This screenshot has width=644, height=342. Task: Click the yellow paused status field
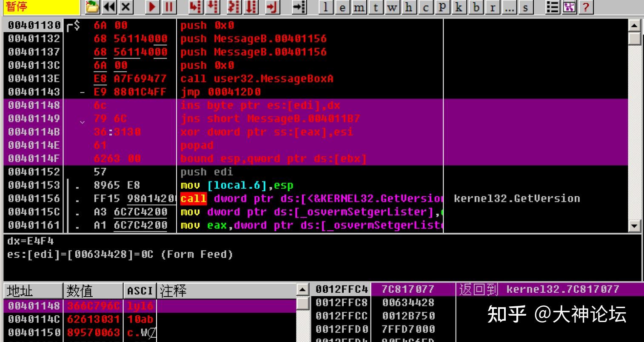pyautogui.click(x=42, y=7)
